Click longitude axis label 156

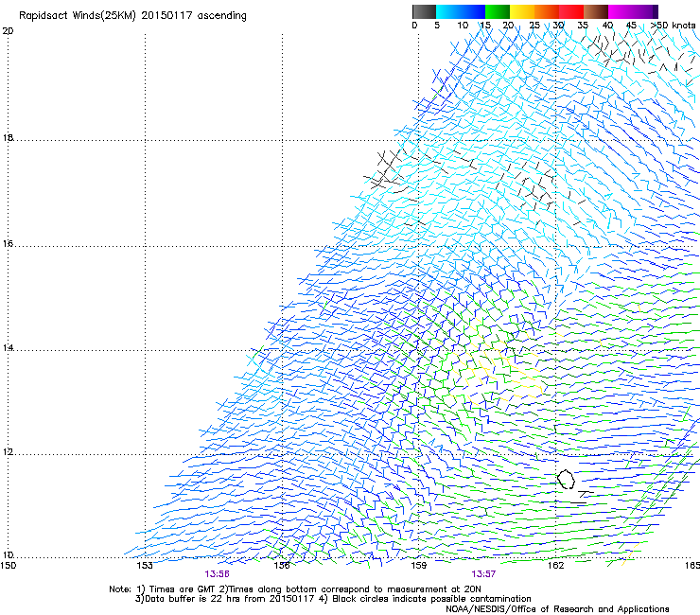(x=282, y=566)
